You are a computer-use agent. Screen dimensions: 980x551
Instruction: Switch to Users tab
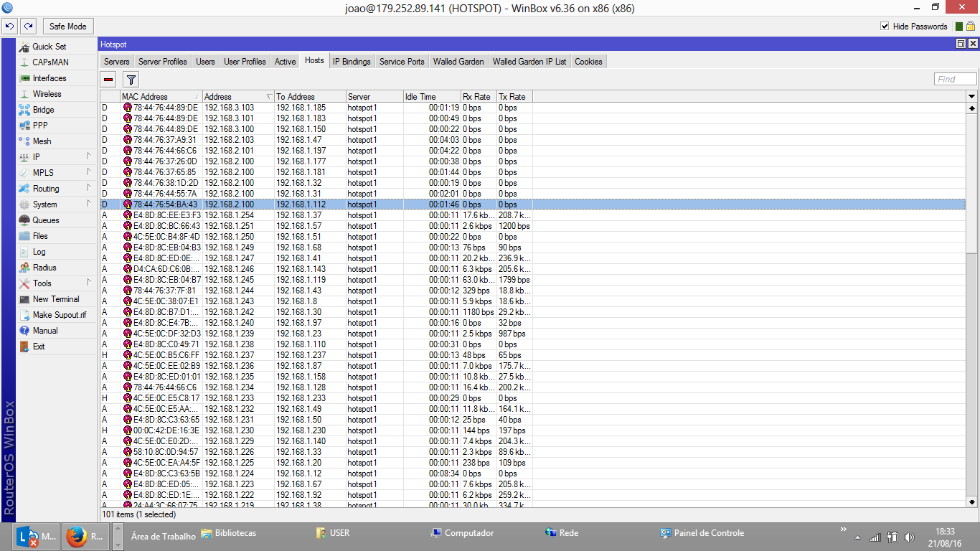pos(205,62)
